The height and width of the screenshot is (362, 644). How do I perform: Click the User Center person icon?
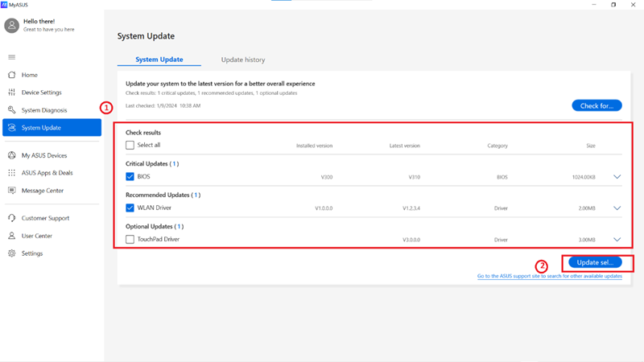[11, 236]
